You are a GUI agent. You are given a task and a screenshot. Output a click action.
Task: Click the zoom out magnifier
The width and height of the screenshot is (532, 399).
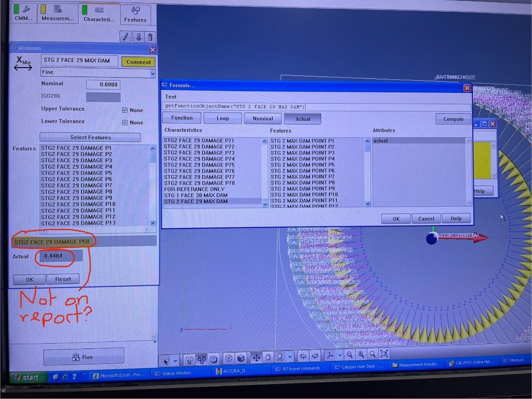(x=350, y=354)
